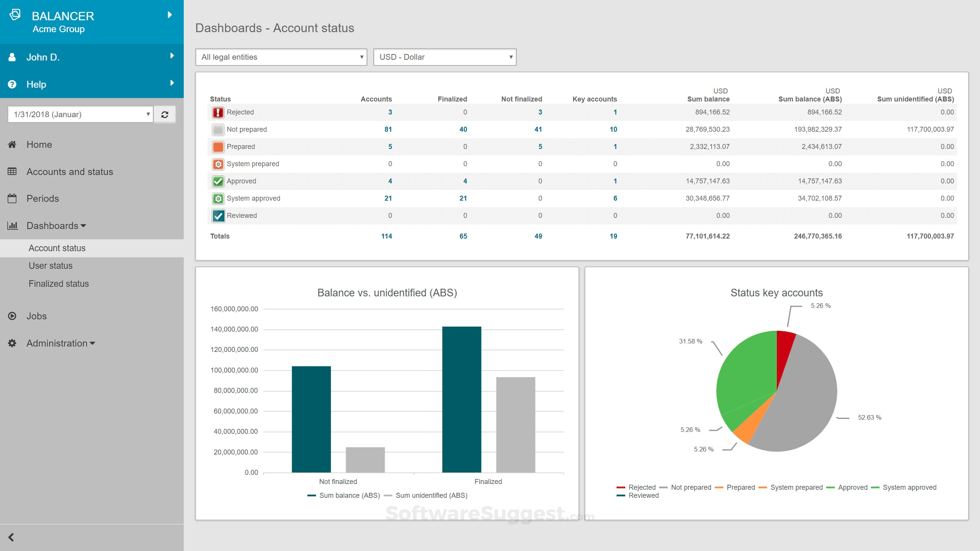
Task: Open the USD - Dollar currency dropdown
Action: coord(445,57)
